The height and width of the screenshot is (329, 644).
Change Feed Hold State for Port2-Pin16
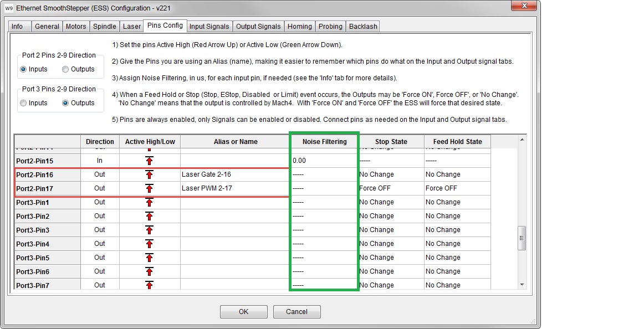(x=458, y=175)
